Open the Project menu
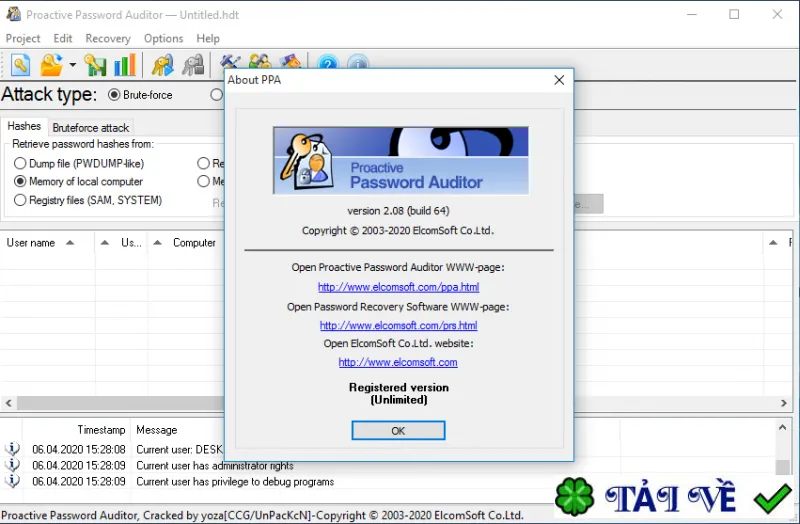 [22, 38]
